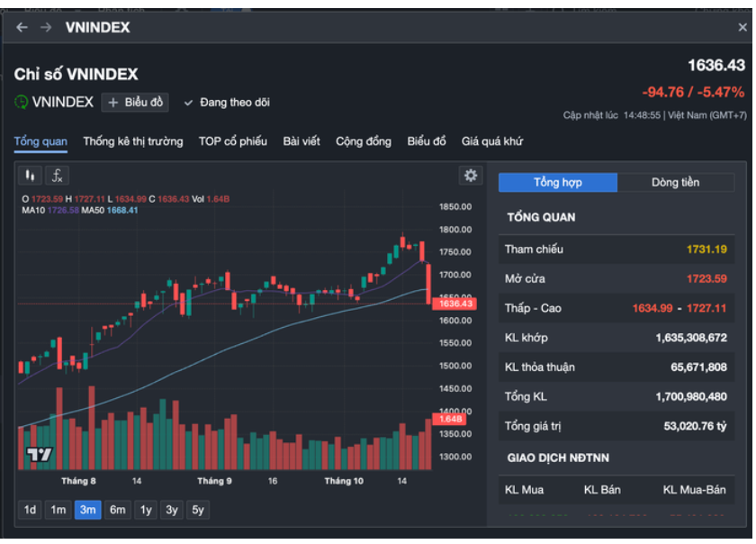Screen dimensions: 756x544
Task: Click the 1636.43 current price label on axis
Action: pos(455,304)
